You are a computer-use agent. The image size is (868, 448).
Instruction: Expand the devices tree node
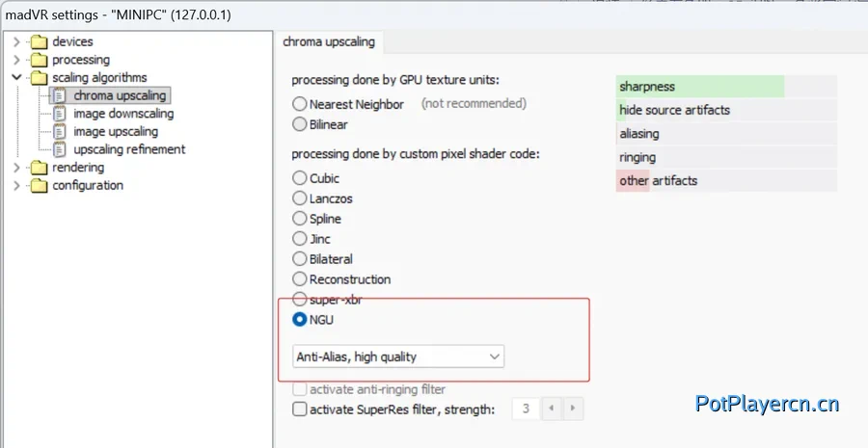click(16, 41)
